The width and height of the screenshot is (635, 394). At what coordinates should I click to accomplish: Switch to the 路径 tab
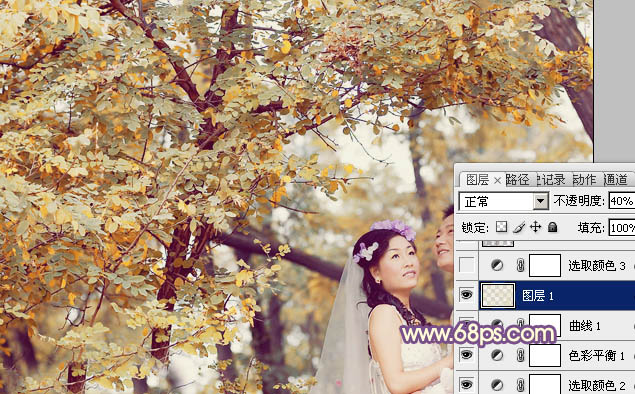(x=517, y=179)
